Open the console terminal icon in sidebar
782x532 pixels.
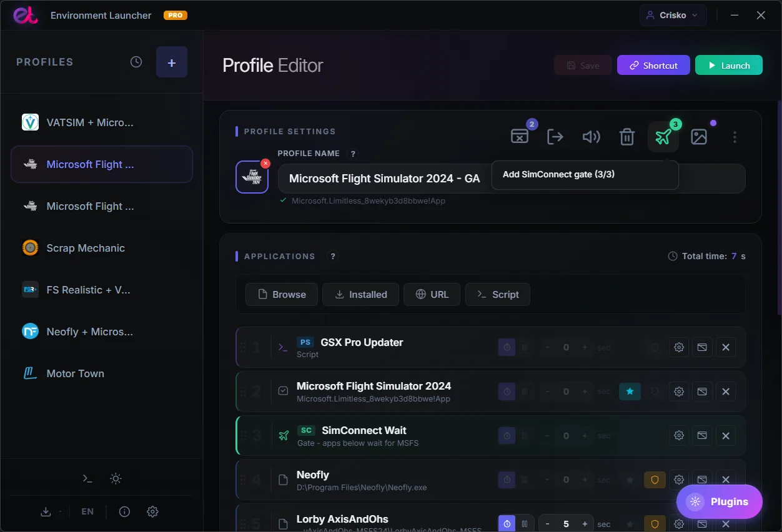click(x=87, y=478)
